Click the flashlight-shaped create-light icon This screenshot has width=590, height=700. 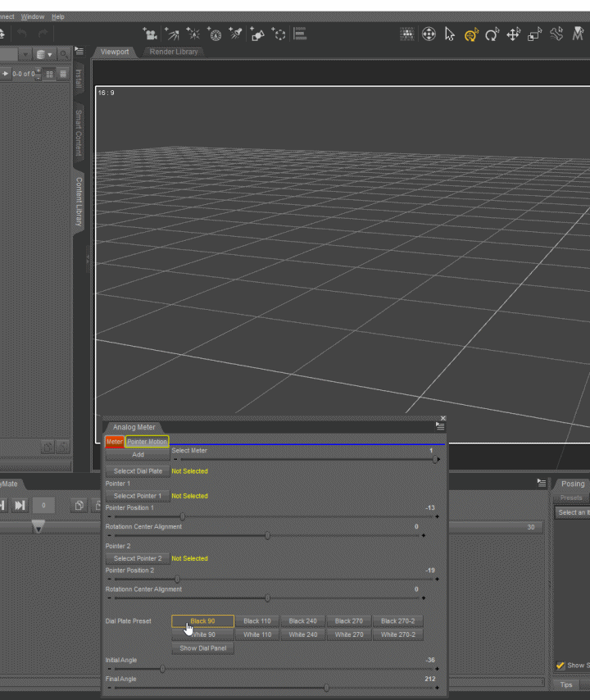[236, 34]
